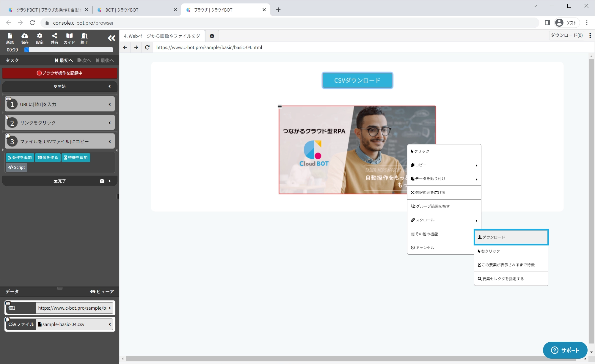Expand task 1 URLに[値1]を入力 arrow
The height and width of the screenshot is (364, 595).
coord(110,104)
